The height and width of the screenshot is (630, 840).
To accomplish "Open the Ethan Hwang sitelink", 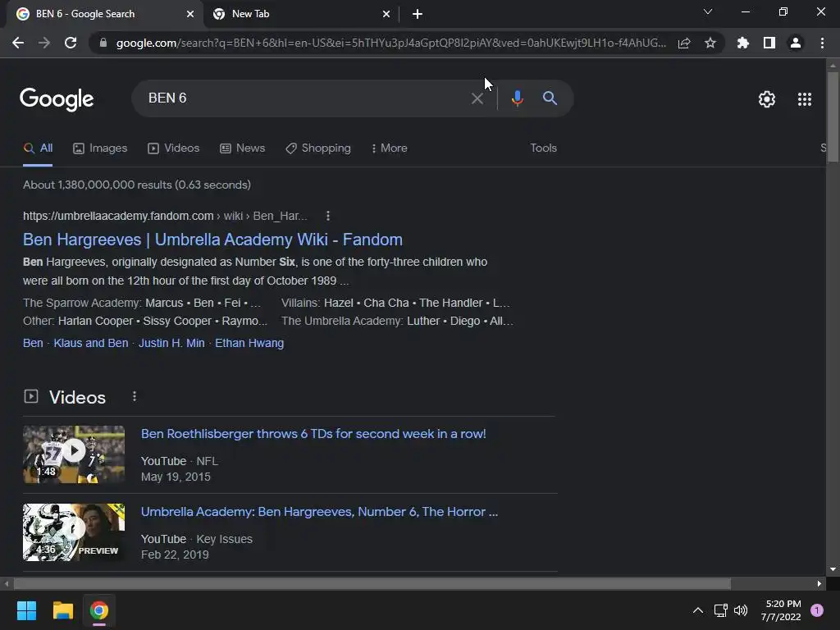I will [249, 343].
